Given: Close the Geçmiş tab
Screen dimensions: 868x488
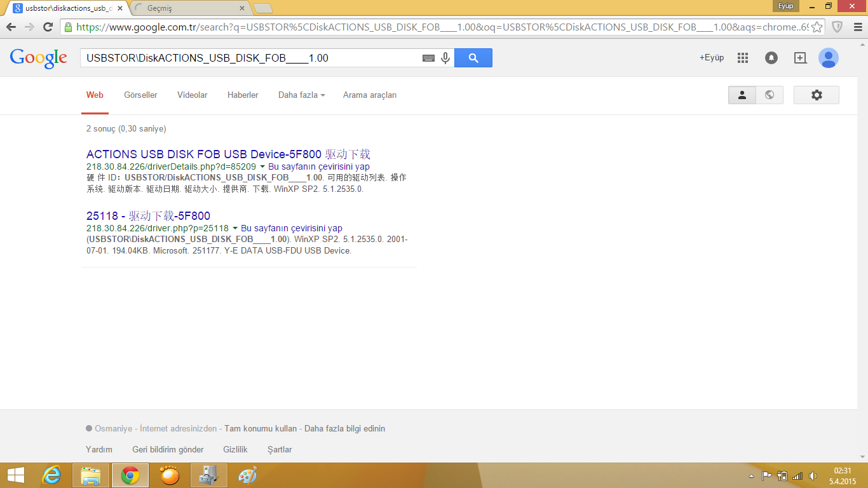Looking at the screenshot, I should 242,8.
